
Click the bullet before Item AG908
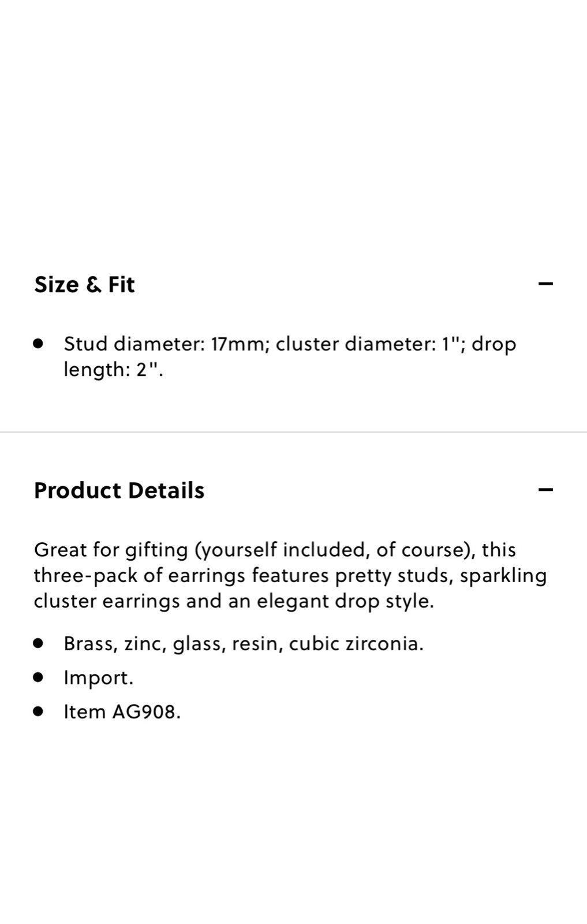click(x=39, y=711)
